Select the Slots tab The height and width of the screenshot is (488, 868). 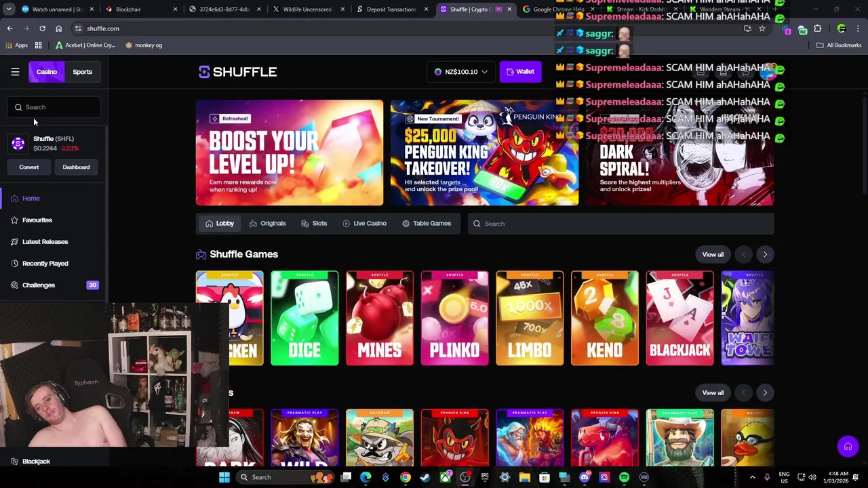click(314, 224)
